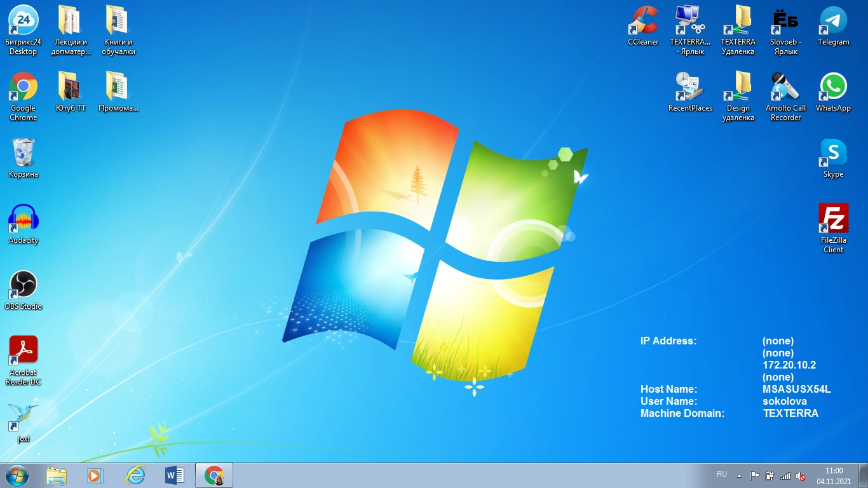
Task: Select the Лекции и допматериалы folder
Action: 71,30
